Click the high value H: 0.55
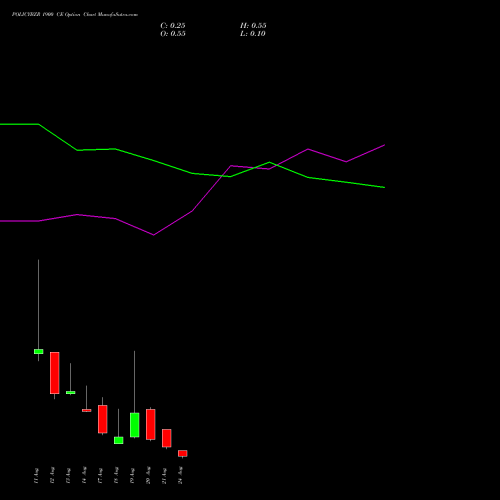 (x=253, y=26)
